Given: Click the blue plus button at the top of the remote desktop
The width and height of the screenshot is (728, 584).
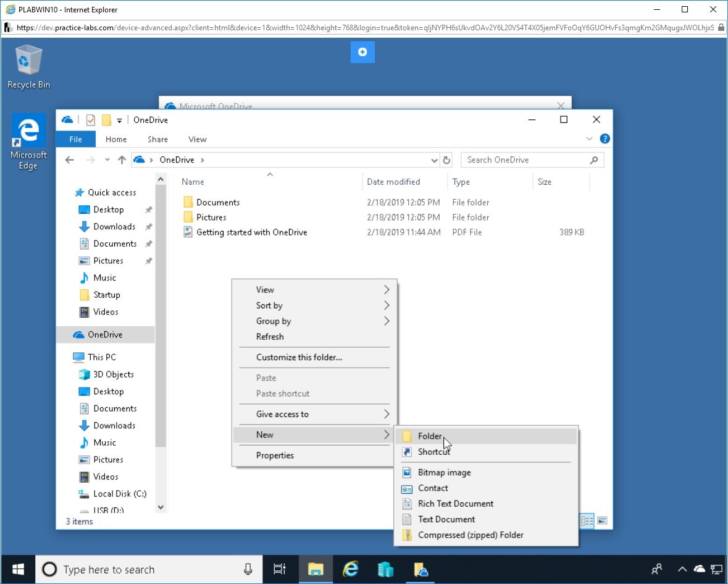Looking at the screenshot, I should 362,52.
